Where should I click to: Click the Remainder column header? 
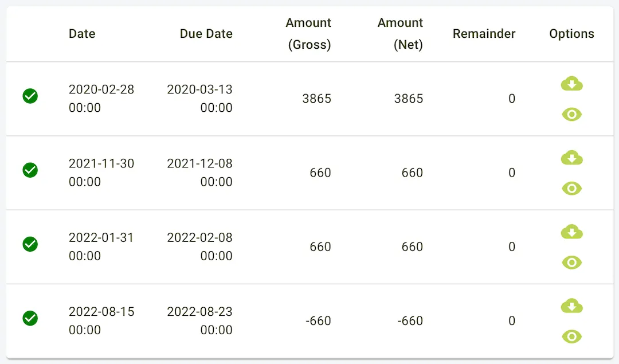484,34
